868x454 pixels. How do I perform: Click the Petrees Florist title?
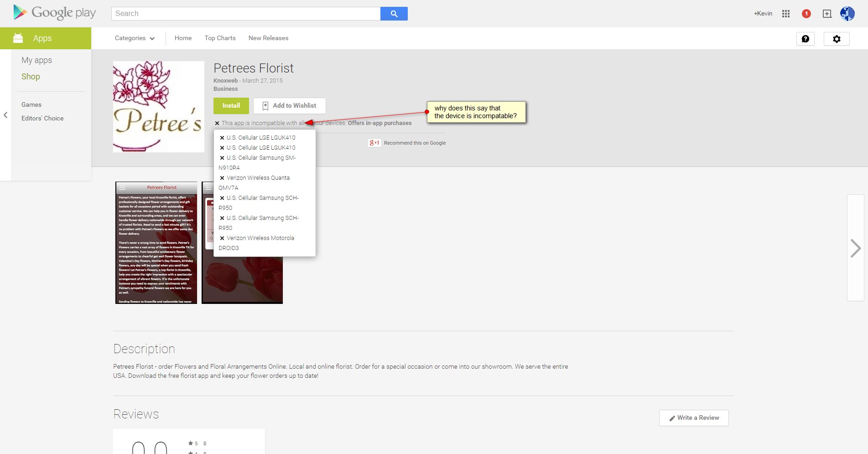(254, 68)
